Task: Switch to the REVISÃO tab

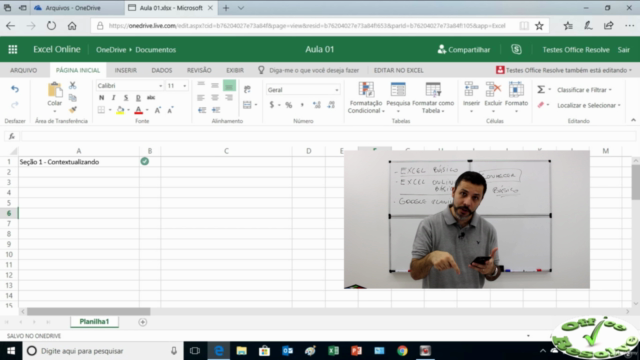Action: (199, 70)
